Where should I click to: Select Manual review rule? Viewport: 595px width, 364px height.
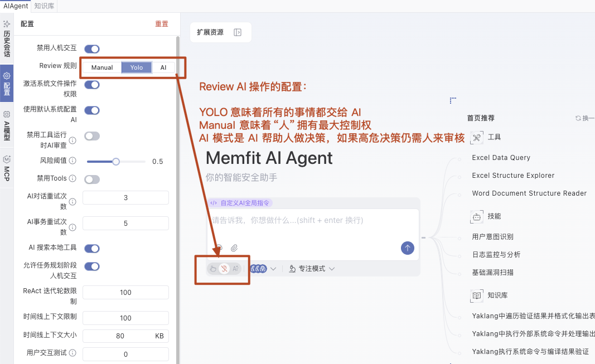[102, 67]
